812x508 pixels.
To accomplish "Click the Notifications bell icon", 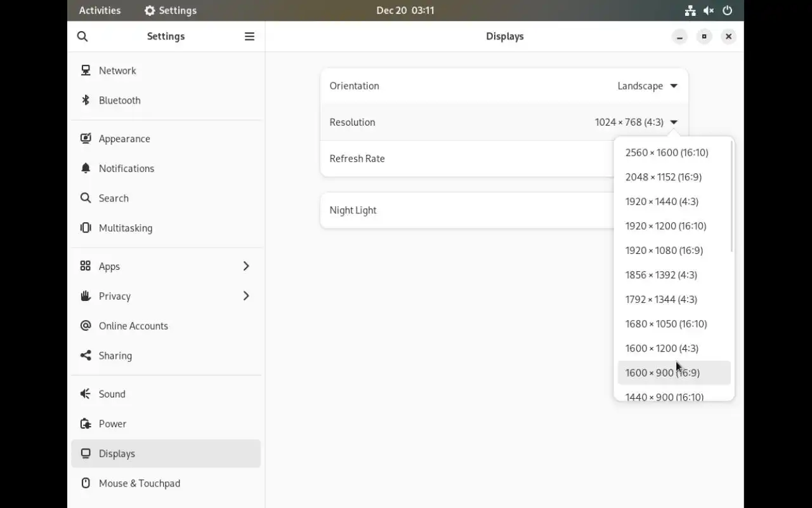I will click(86, 168).
